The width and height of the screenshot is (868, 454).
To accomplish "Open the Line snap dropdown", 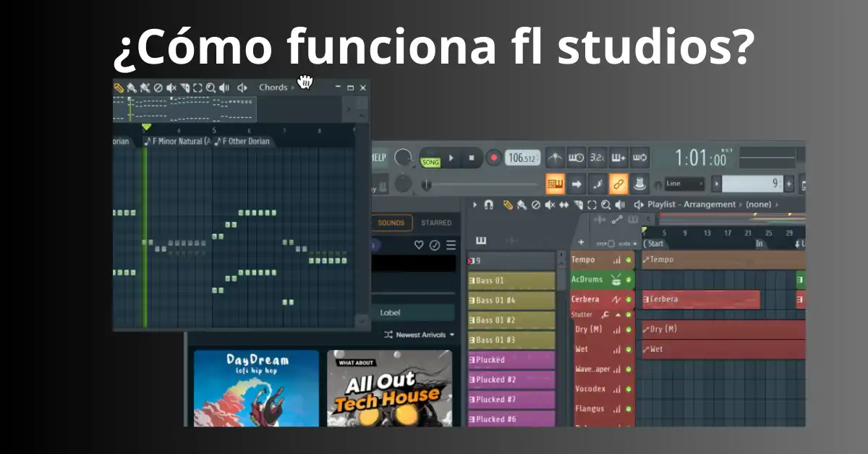I will point(684,183).
